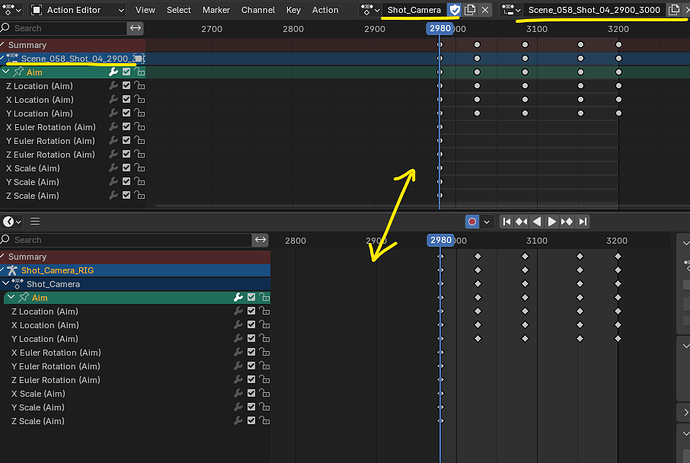Toggle wrench on Y Location (Aim) in timeline
This screenshot has height=463, width=690.
238,338
